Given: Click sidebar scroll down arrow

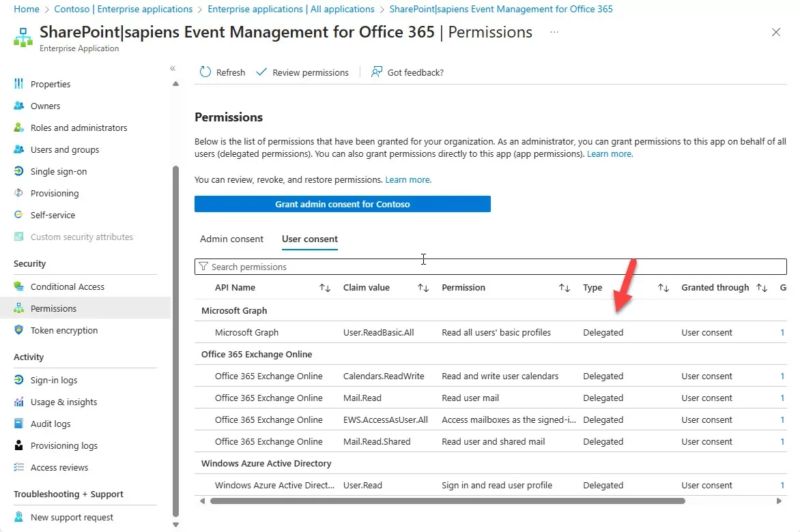Looking at the screenshot, I should 175,525.
